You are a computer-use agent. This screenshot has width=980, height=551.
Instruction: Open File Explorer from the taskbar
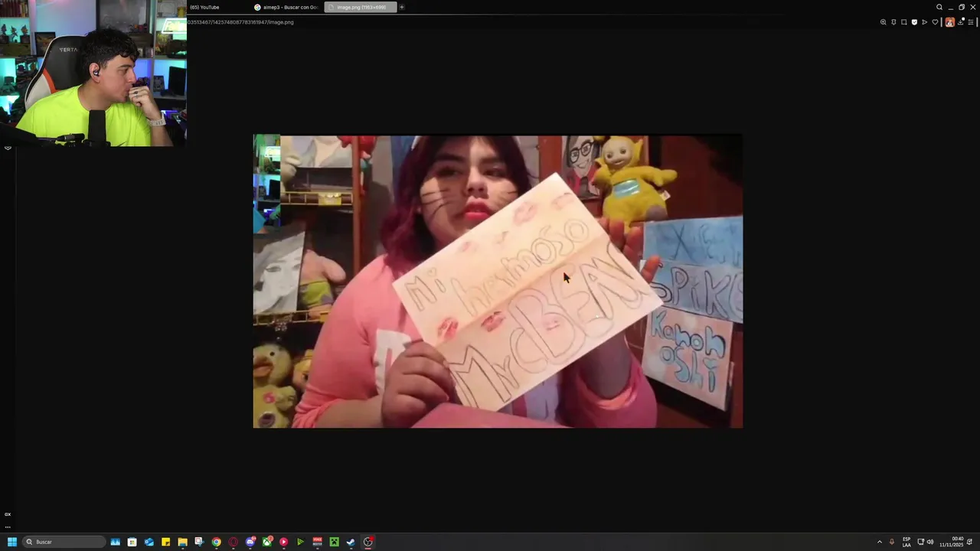pos(182,542)
